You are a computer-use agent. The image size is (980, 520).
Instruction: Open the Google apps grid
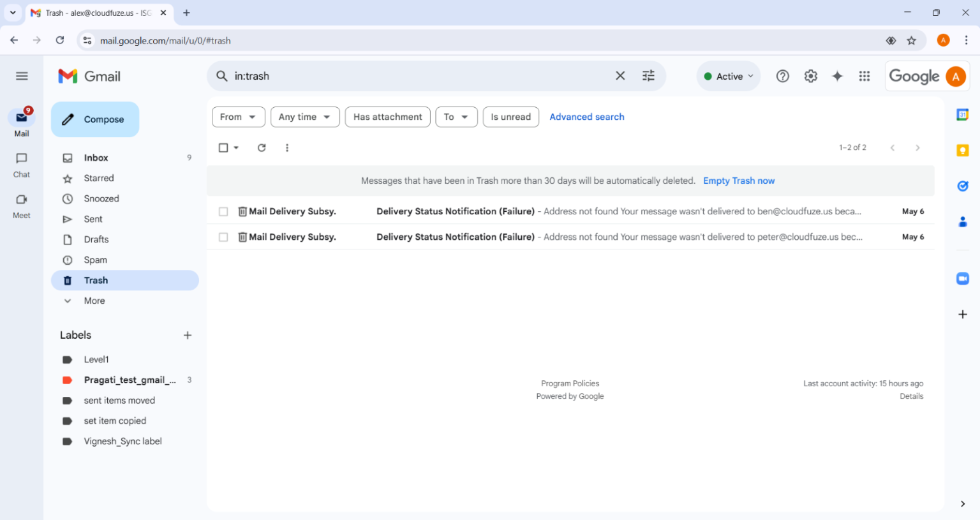point(865,75)
